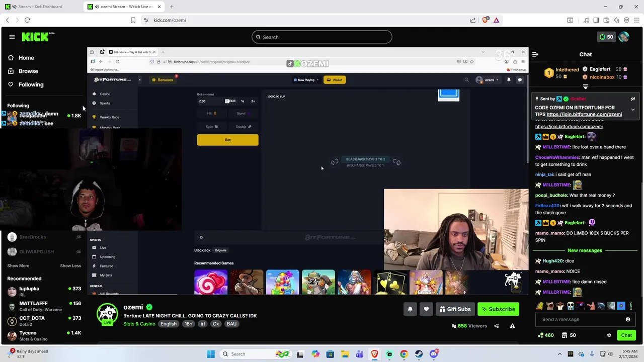
Task: Open recommended channel CCT_DOTA
Action: click(x=44, y=321)
